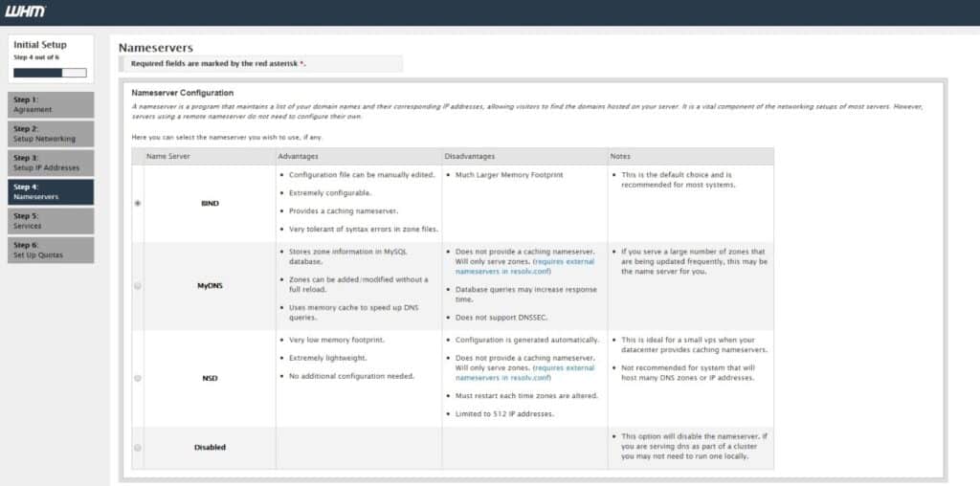Open Step 6: Set Up Quotas
The height and width of the screenshot is (486, 980).
pyautogui.click(x=52, y=250)
